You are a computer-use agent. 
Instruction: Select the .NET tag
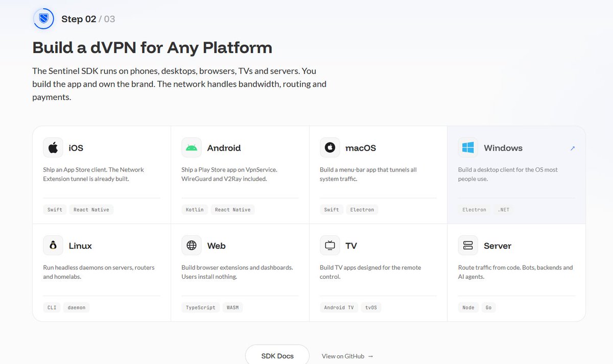[504, 210]
